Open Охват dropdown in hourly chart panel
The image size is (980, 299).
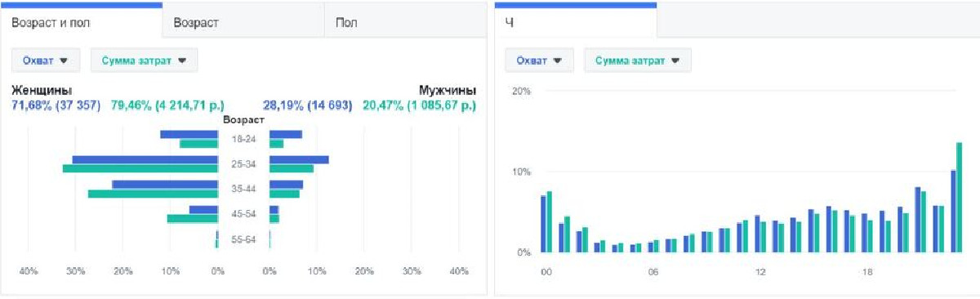[539, 60]
